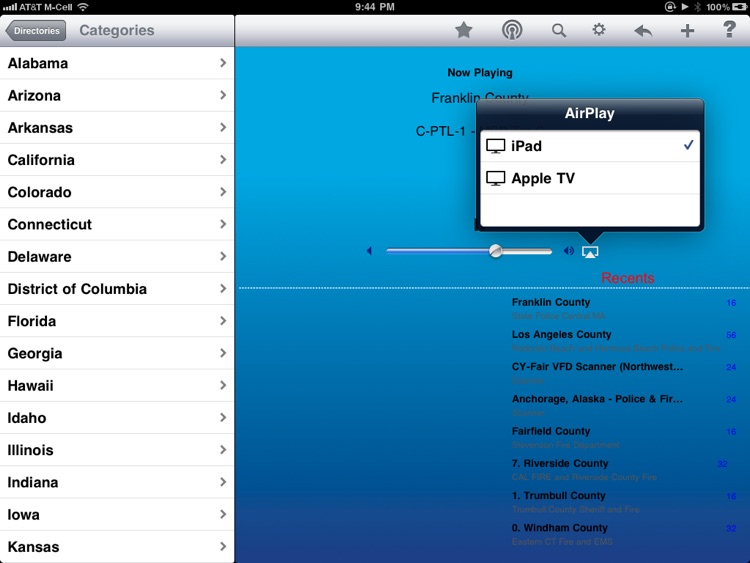This screenshot has width=750, height=563.
Task: Tap the broadcast antenna icon in toolbar
Action: click(512, 31)
